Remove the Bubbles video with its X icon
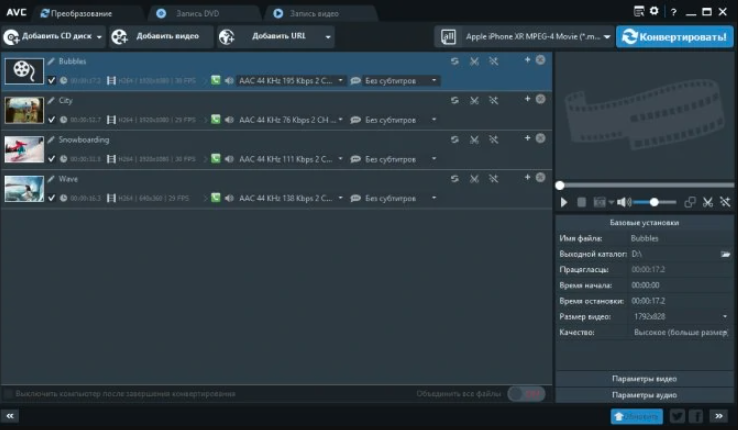This screenshot has height=430, width=738. [x=541, y=60]
